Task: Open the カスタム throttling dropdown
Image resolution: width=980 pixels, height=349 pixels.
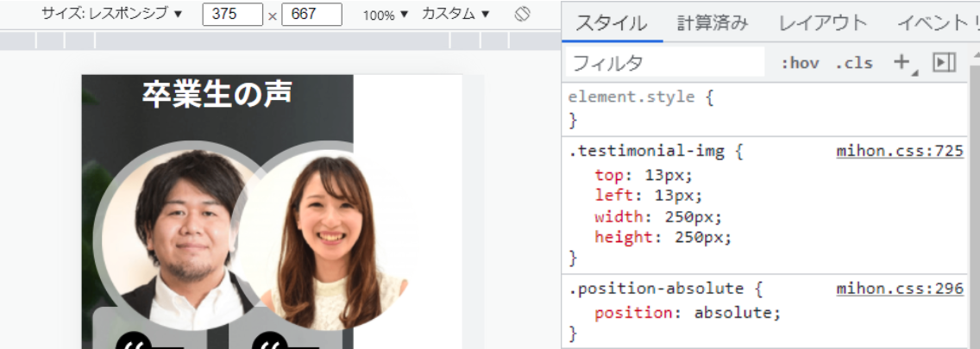Action: click(x=455, y=15)
